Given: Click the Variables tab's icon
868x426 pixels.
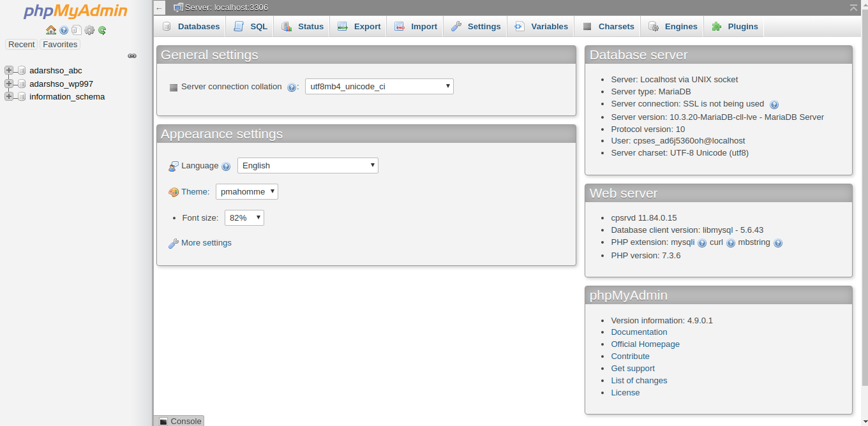Looking at the screenshot, I should point(520,26).
